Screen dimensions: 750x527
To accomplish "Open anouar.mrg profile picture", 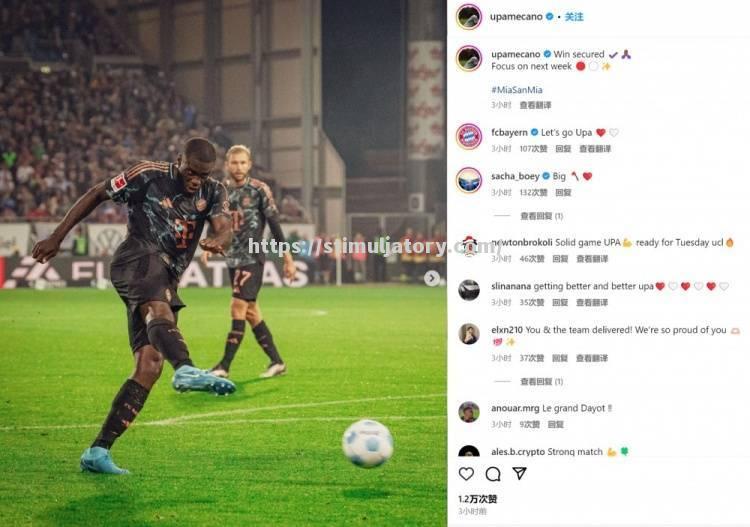I will (469, 412).
